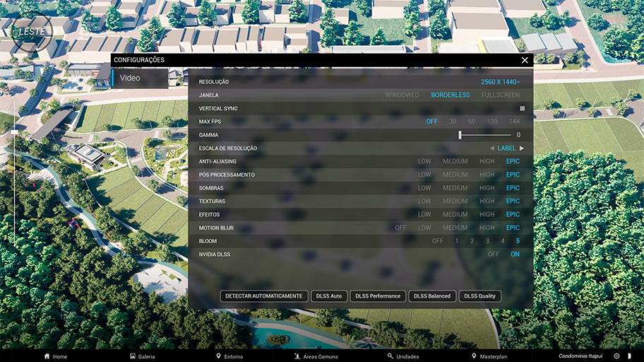
Task: Click the settings gear icon
Action: (x=616, y=356)
